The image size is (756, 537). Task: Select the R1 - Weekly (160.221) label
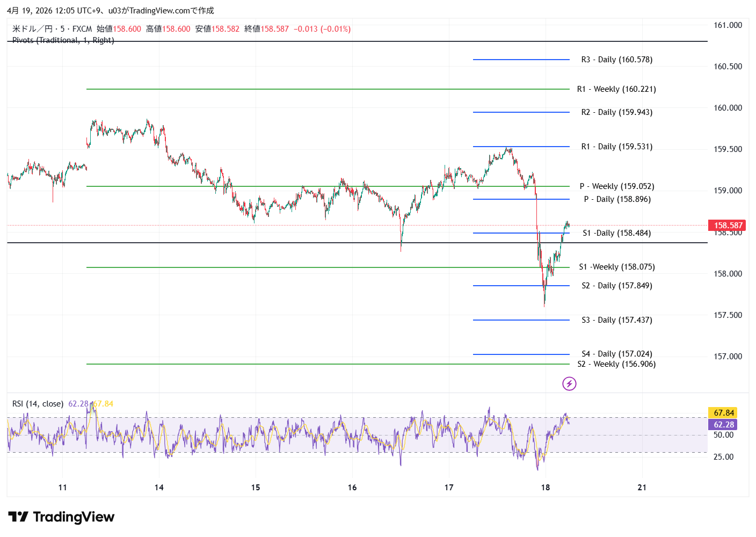[616, 89]
